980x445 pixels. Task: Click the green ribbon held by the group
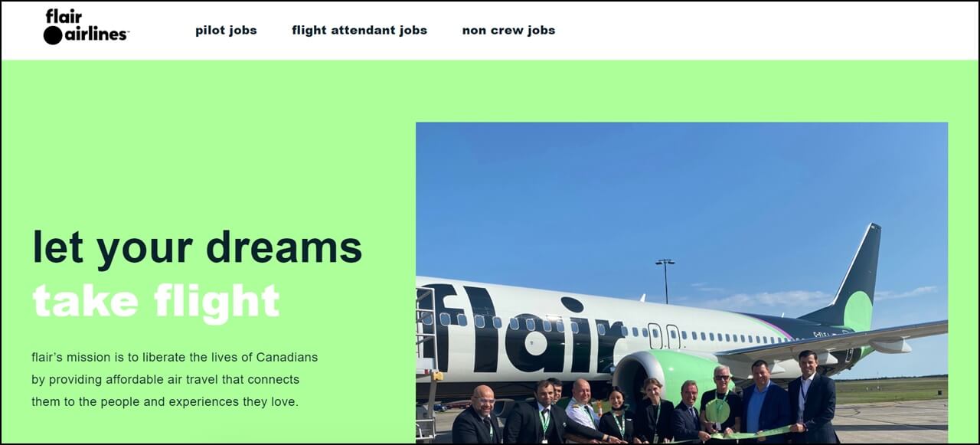[735, 435]
